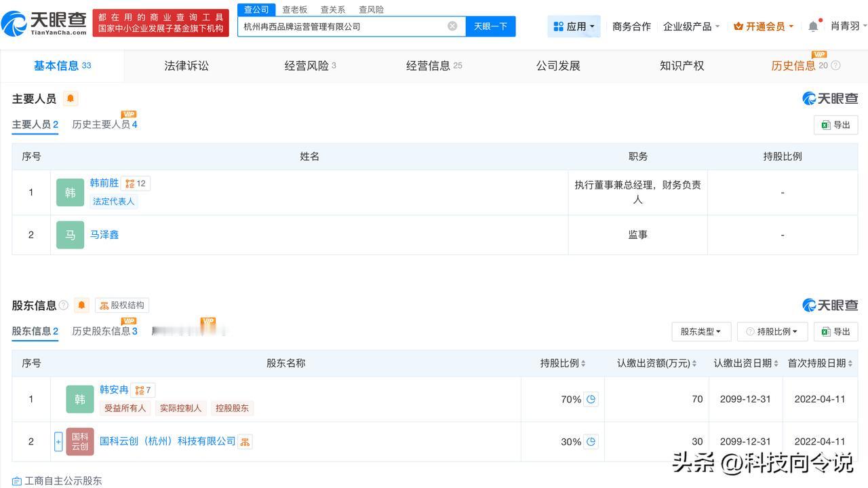Click the alert bell next to 主要人员
Viewport: 868px width, 488px height.
pos(71,99)
